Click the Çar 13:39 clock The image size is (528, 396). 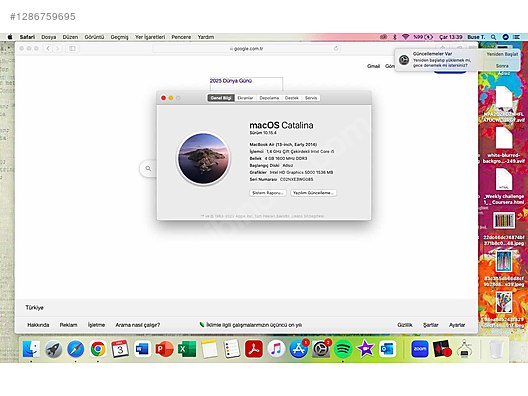tap(451, 37)
